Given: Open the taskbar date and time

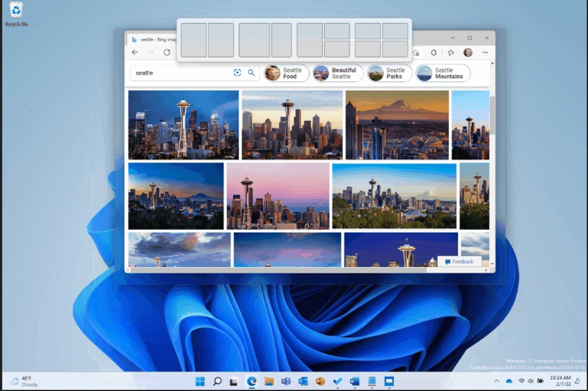Looking at the screenshot, I should [x=560, y=381].
